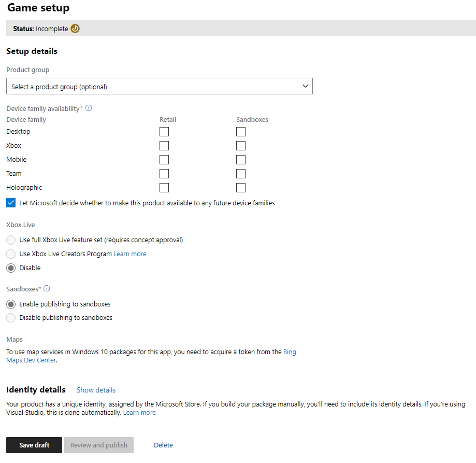Open the Product group dropdown
The width and height of the screenshot is (476, 463).
coord(160,87)
